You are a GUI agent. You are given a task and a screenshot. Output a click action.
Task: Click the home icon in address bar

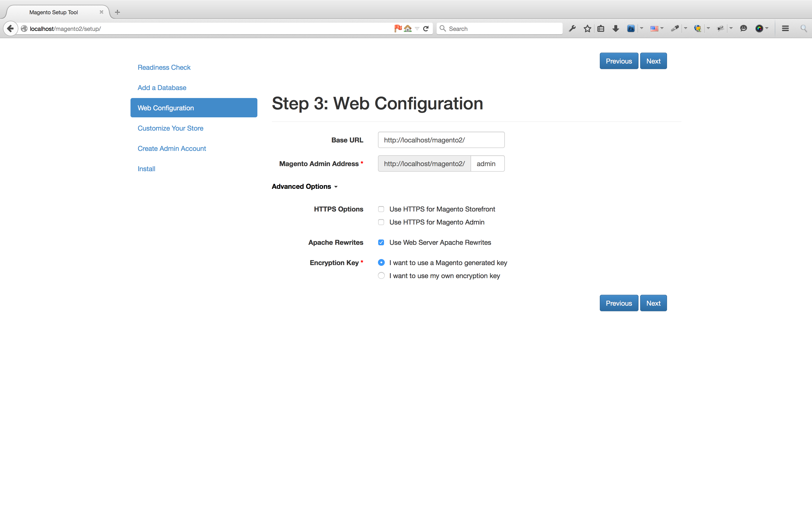408,28
